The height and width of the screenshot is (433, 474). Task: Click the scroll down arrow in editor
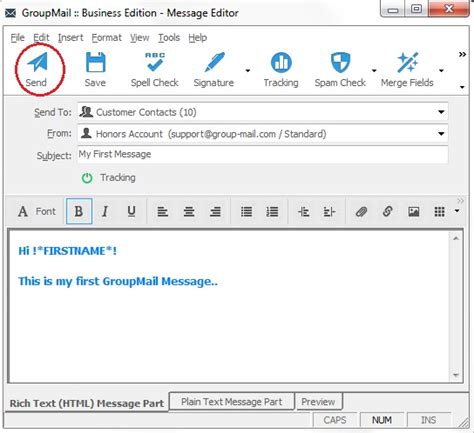pyautogui.click(x=456, y=375)
